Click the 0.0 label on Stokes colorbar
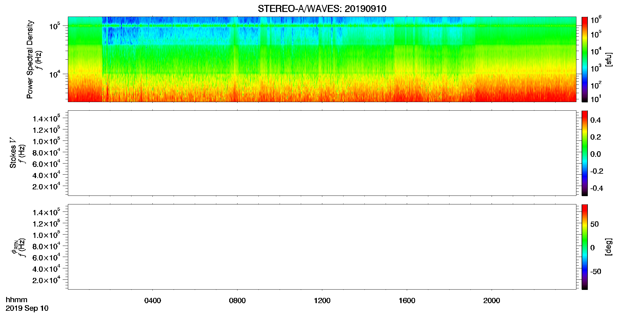This screenshot has height=332, width=644. pos(596,154)
